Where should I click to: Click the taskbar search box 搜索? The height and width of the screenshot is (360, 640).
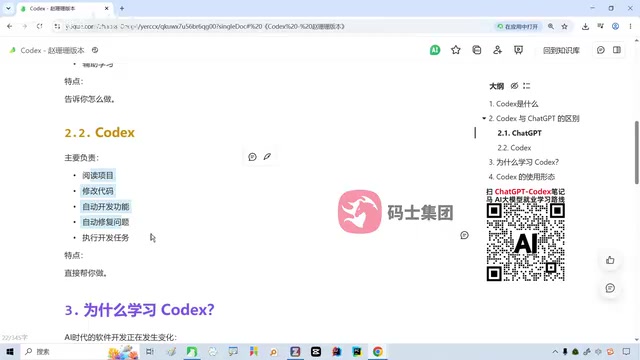pyautogui.click(x=80, y=351)
